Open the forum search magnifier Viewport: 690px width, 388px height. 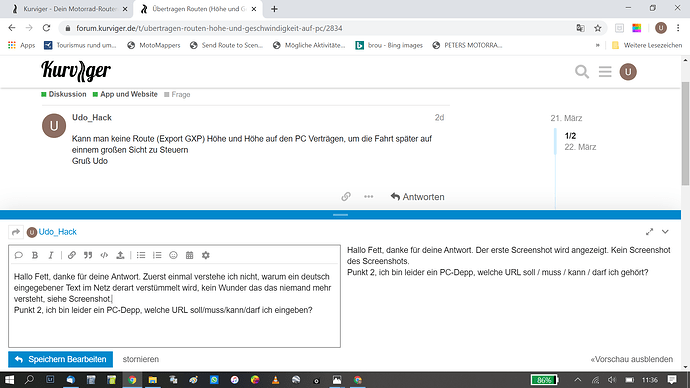pyautogui.click(x=582, y=72)
